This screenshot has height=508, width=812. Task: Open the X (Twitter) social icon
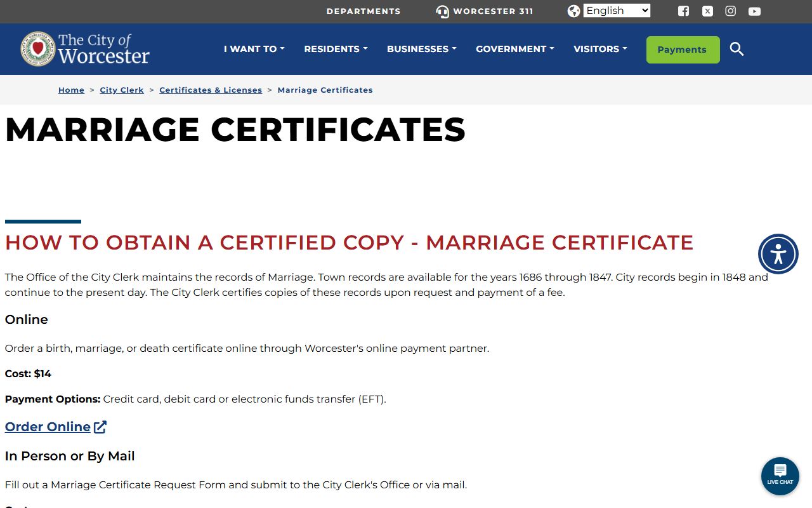tap(707, 11)
